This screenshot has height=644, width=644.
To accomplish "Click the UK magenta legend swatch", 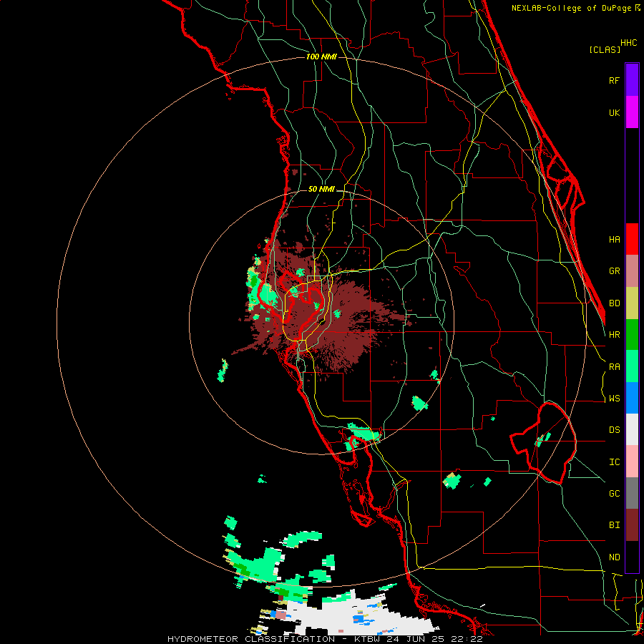I will [x=632, y=112].
